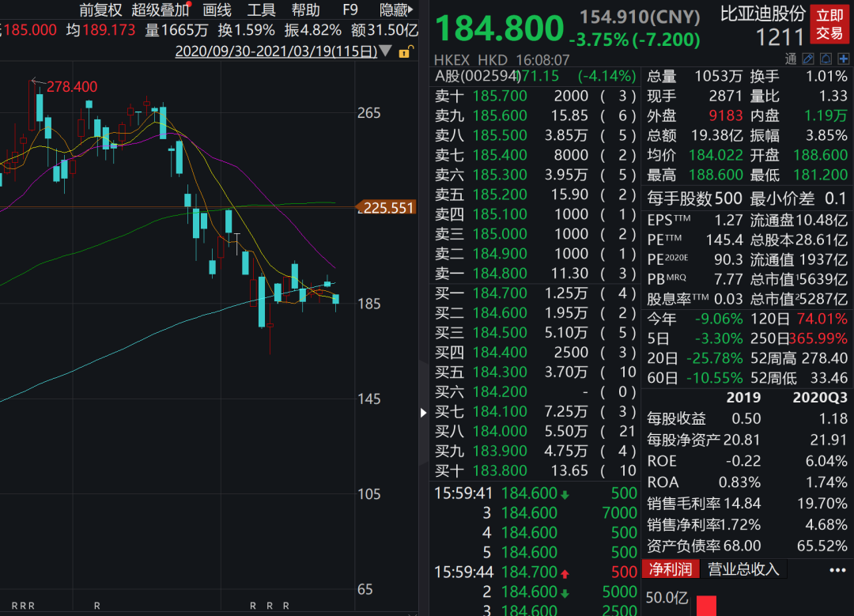
Task: Click the A股(002594) linked stock row
Action: [535, 76]
